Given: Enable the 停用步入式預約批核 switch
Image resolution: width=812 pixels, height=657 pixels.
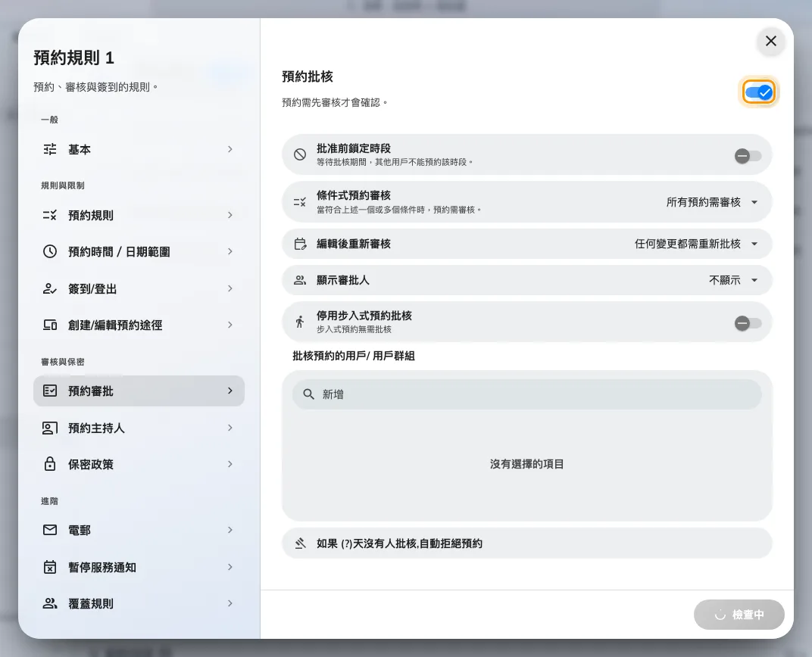Looking at the screenshot, I should click(x=748, y=323).
